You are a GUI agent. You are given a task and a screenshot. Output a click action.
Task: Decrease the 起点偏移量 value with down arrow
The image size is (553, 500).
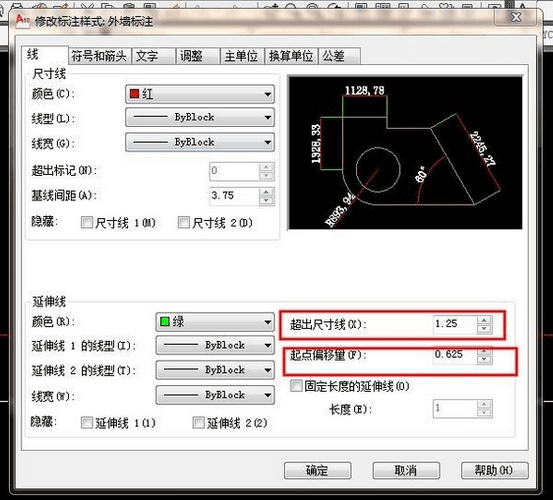click(x=484, y=360)
